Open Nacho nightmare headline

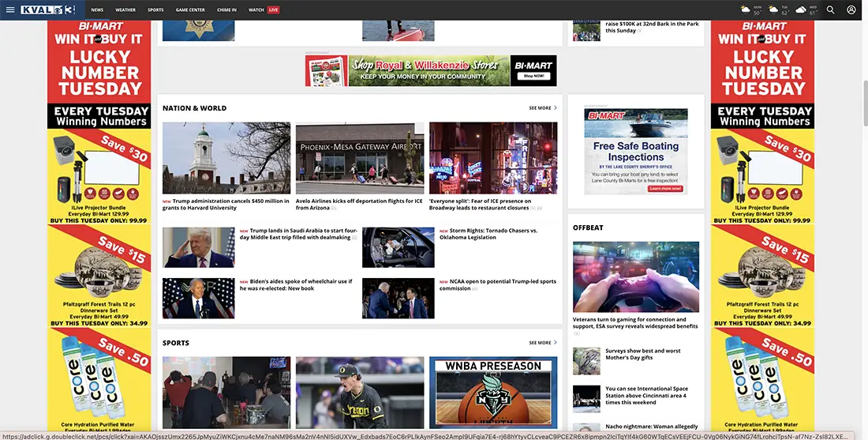652,427
